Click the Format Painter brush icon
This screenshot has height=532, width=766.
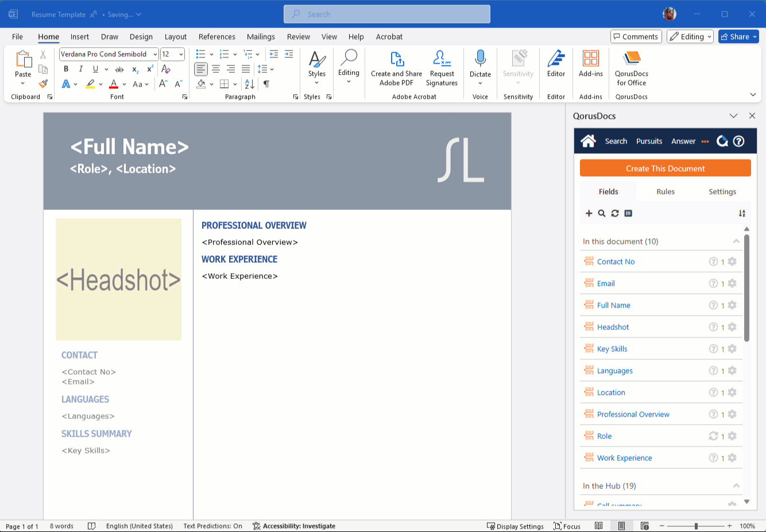[43, 84]
